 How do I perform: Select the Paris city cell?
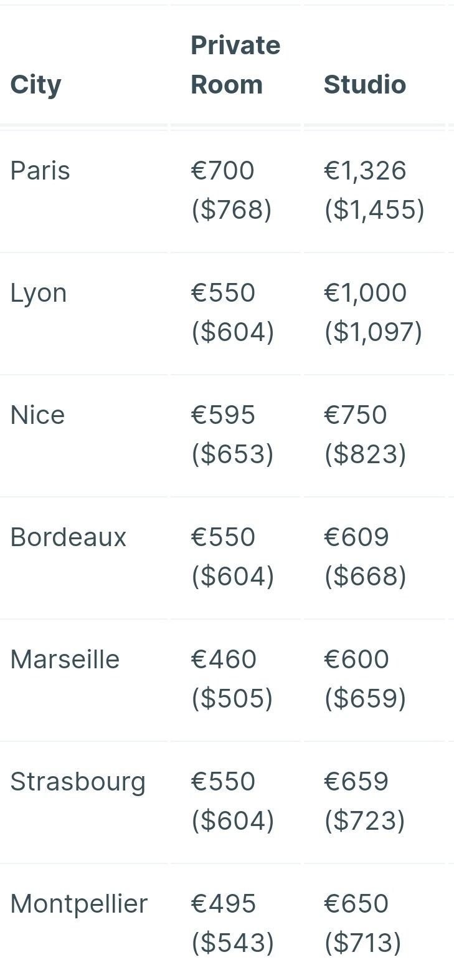tap(40, 171)
